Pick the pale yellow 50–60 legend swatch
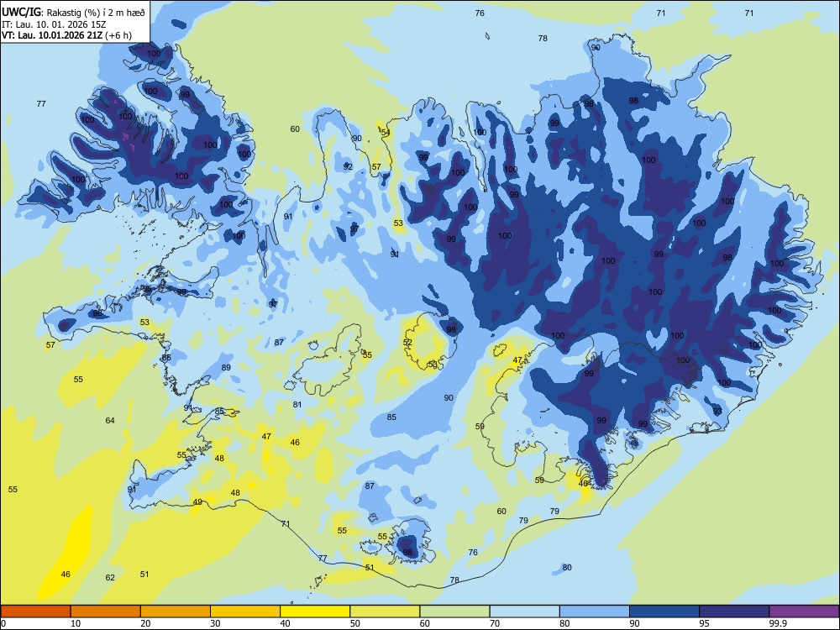 tap(385, 612)
